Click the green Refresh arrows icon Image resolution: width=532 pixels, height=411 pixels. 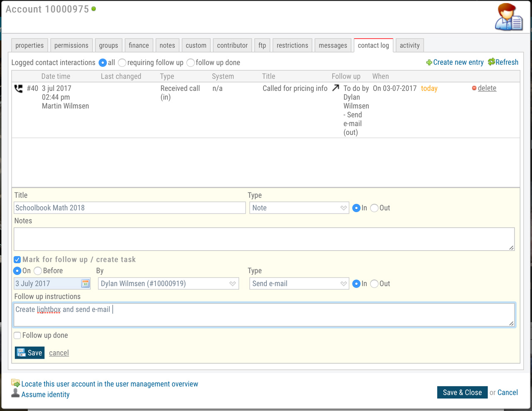coord(491,62)
